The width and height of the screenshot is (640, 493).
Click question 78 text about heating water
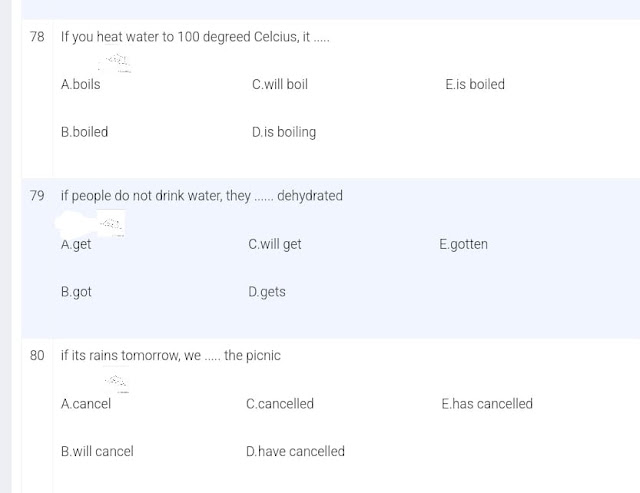tap(195, 37)
